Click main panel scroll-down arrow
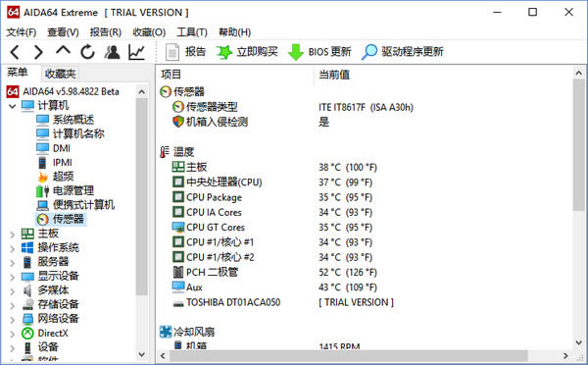This screenshot has height=365, width=588. tap(578, 342)
